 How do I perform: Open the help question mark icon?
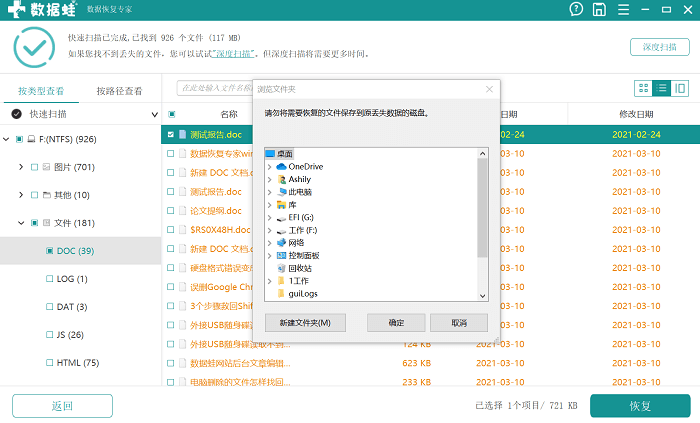tap(576, 9)
